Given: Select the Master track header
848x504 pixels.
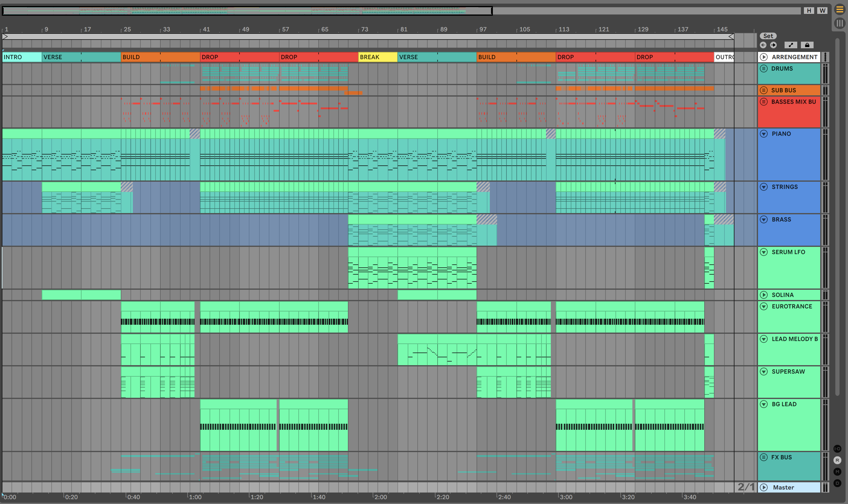Looking at the screenshot, I should 789,487.
